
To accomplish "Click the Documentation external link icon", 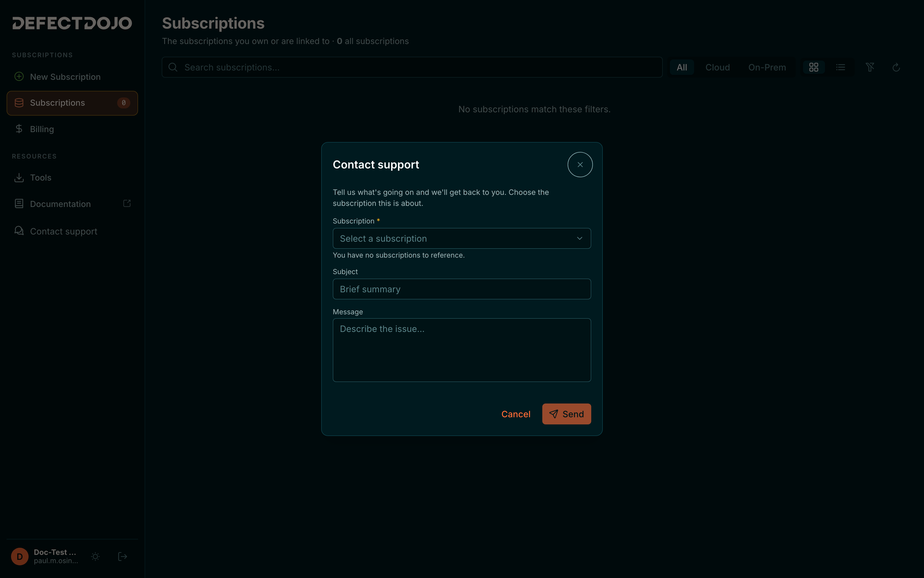I will [127, 203].
